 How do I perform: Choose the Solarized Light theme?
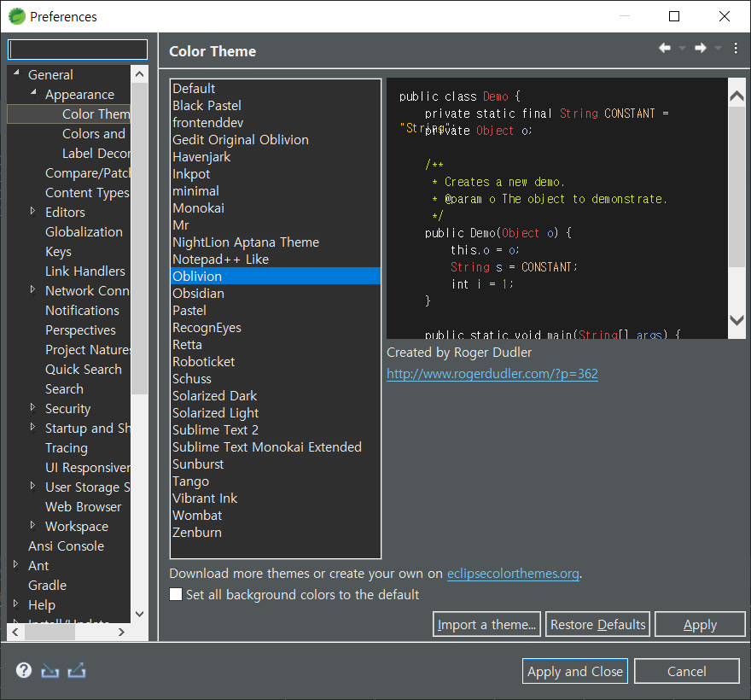coord(276,413)
